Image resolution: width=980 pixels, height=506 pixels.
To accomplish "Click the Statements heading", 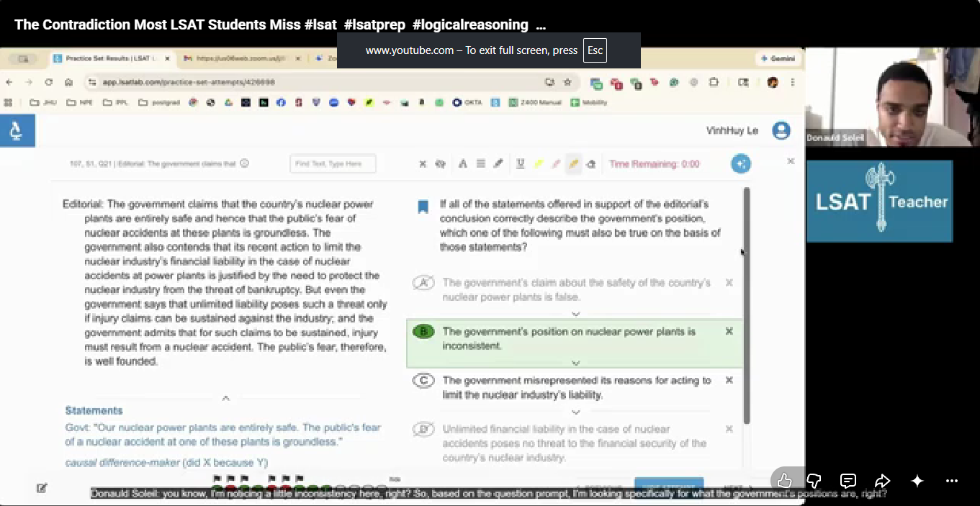I will 94,410.
